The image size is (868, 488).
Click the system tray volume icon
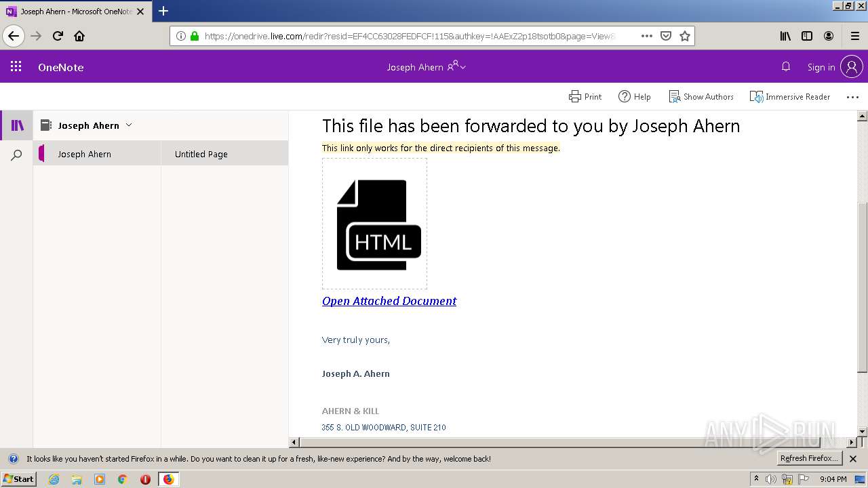[x=771, y=479]
